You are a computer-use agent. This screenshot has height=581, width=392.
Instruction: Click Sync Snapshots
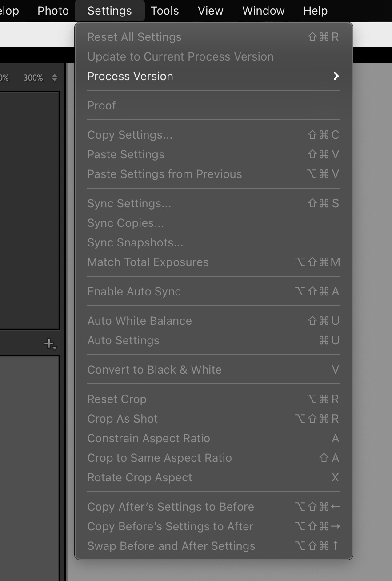[x=135, y=242]
